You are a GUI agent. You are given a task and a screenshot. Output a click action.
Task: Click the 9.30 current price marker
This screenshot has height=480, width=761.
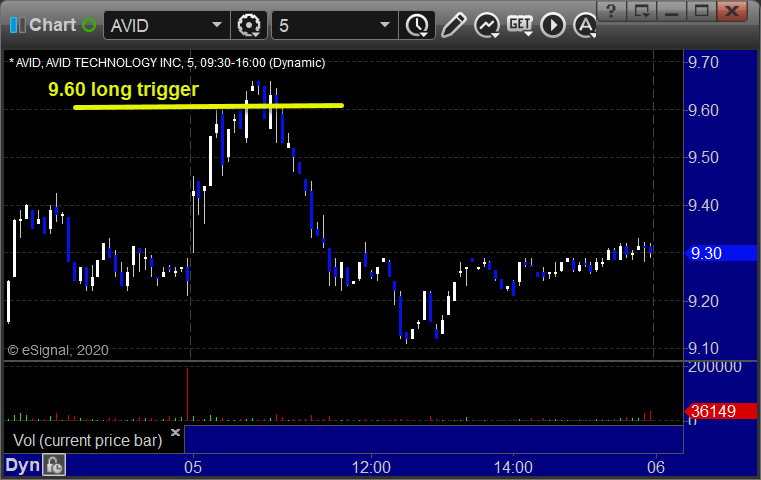(x=721, y=253)
